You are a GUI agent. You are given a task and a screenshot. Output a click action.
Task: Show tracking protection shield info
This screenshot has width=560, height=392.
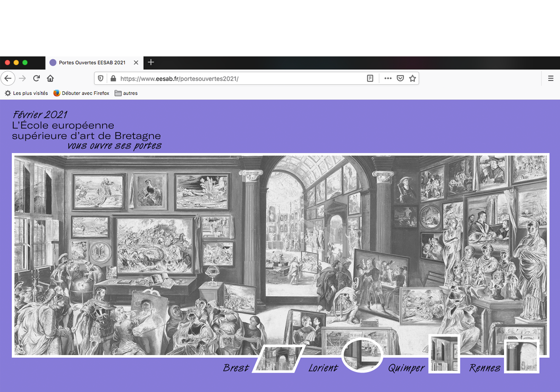[101, 79]
